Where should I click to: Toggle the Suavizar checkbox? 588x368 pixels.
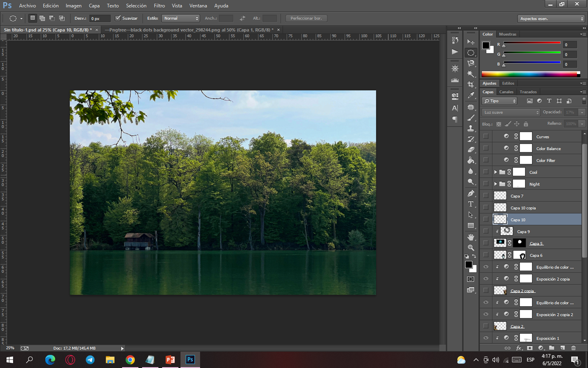[118, 18]
